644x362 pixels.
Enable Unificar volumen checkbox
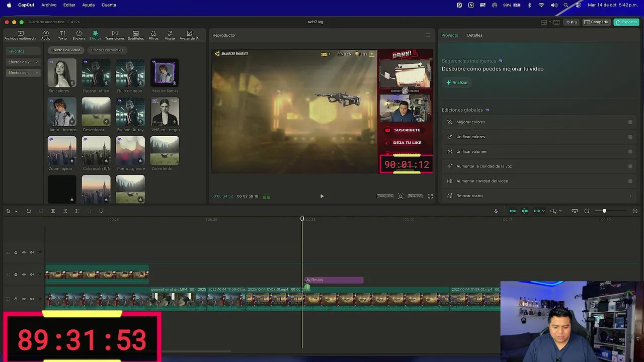630,151
